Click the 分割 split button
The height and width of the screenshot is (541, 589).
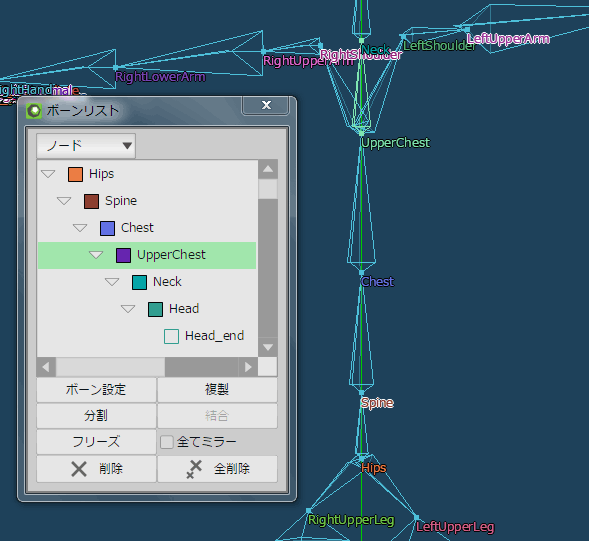click(x=96, y=416)
